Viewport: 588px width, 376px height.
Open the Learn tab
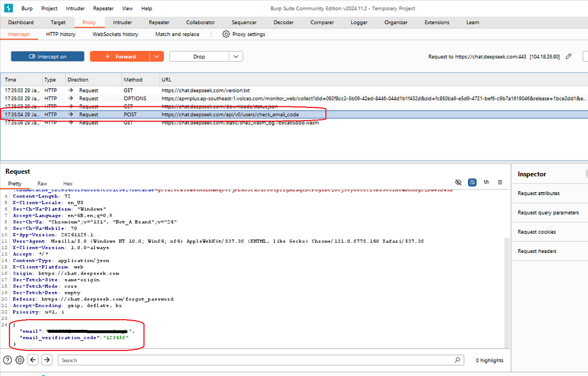[473, 22]
